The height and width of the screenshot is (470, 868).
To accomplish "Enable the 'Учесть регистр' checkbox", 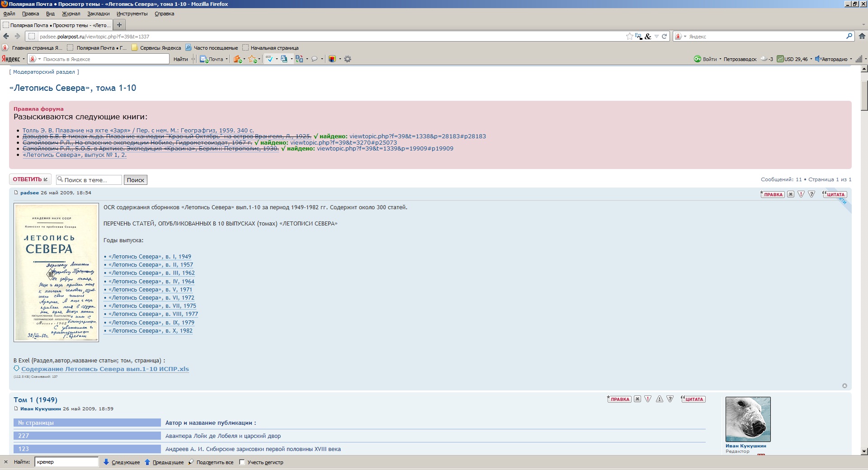I will 242,462.
